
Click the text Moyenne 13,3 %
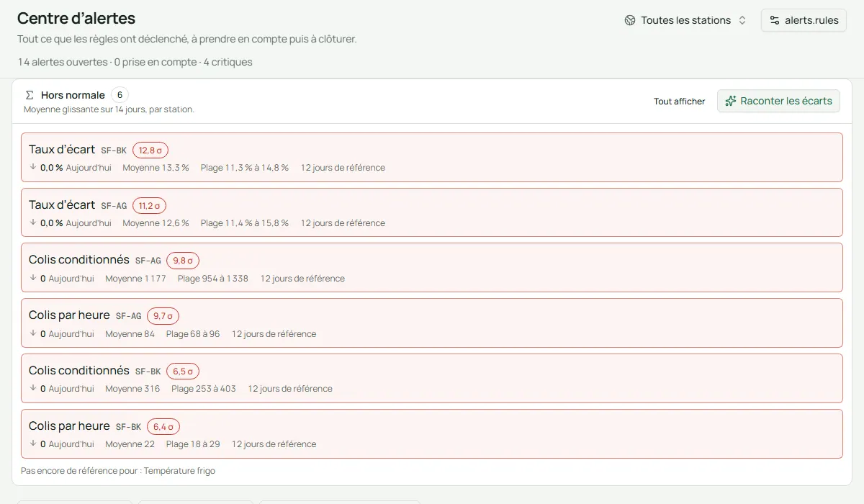pyautogui.click(x=156, y=168)
